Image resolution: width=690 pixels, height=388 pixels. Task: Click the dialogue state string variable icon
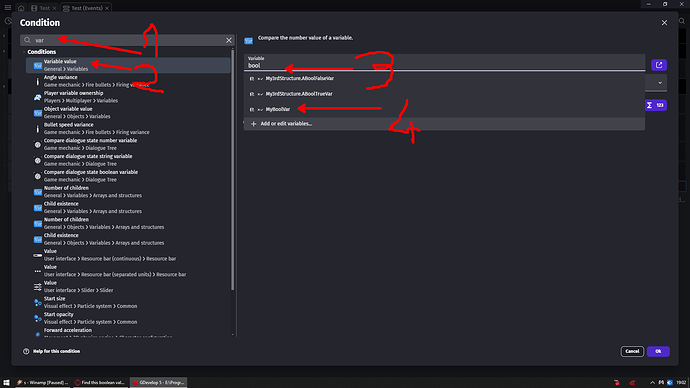(x=37, y=161)
